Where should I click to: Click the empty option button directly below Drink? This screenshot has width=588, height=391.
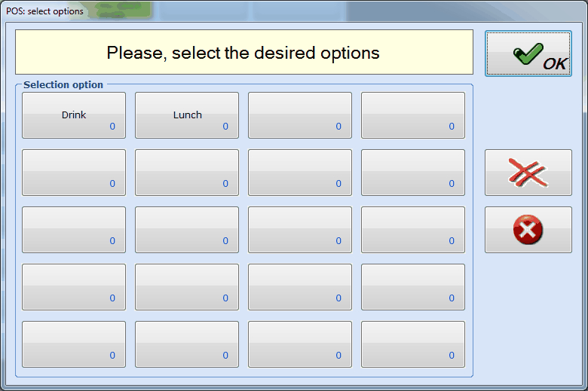74,173
